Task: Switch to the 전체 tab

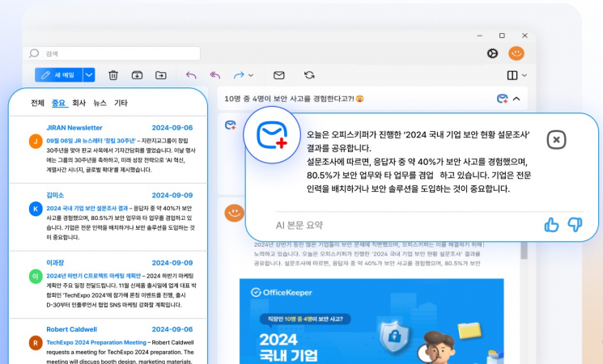Action: point(37,104)
